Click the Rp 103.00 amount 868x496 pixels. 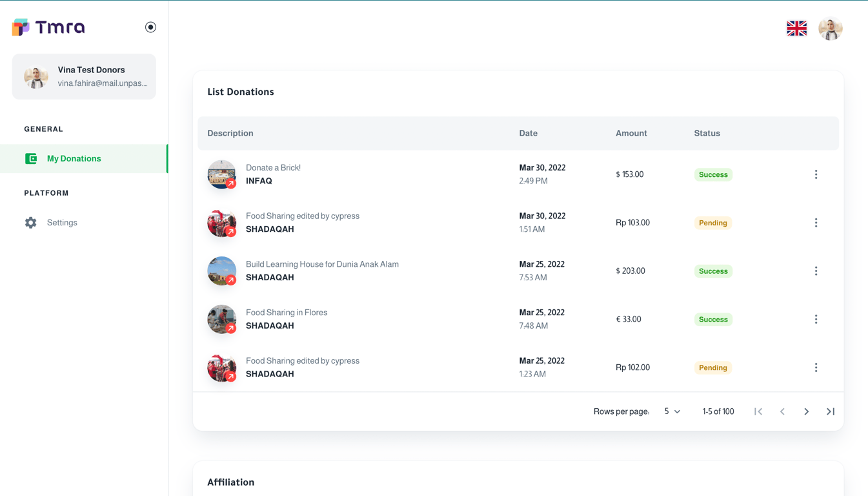[632, 223]
